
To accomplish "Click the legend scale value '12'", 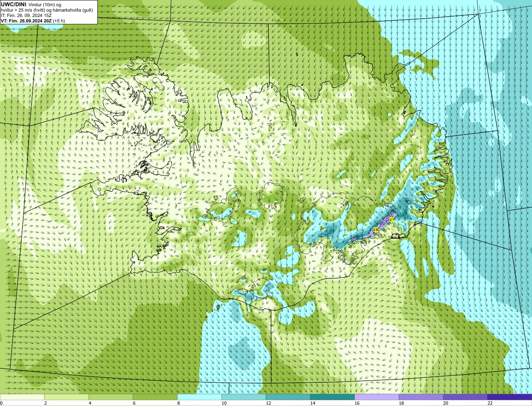I will (x=268, y=403).
